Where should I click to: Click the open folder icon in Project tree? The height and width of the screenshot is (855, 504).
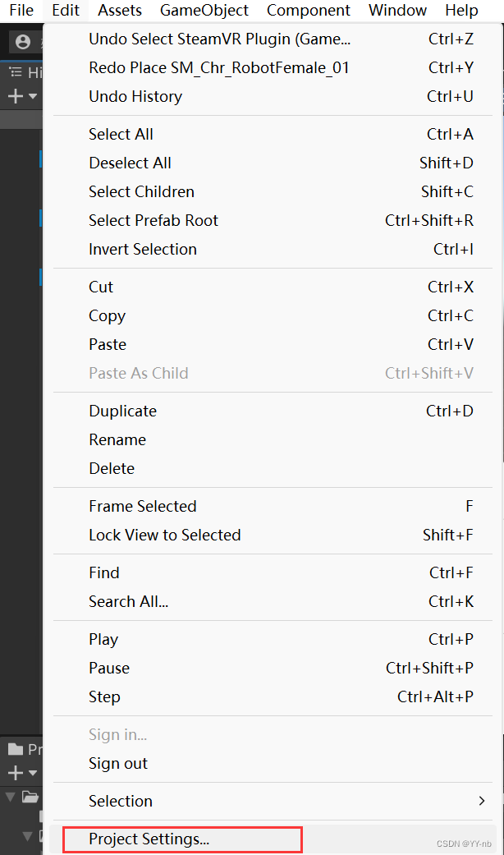pyautogui.click(x=30, y=797)
